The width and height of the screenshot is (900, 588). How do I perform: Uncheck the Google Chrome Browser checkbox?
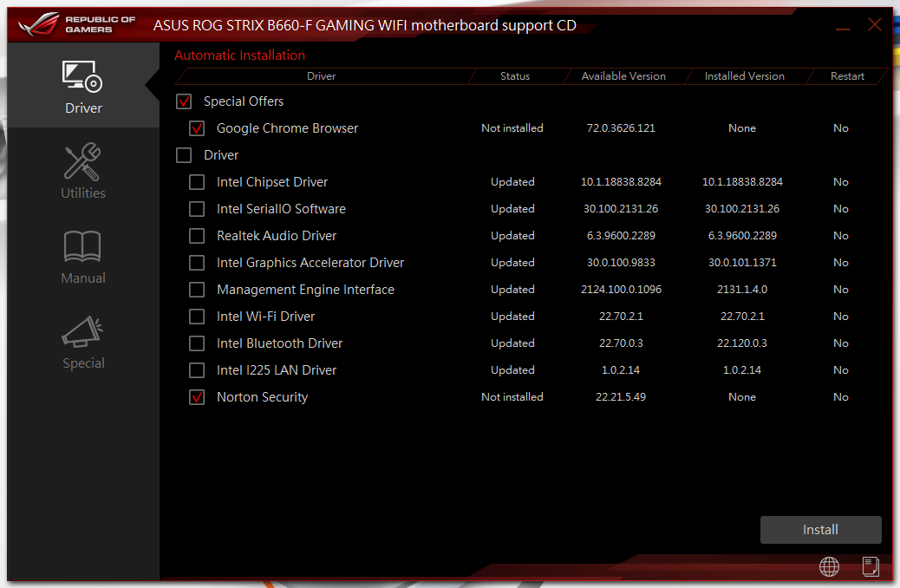click(197, 128)
